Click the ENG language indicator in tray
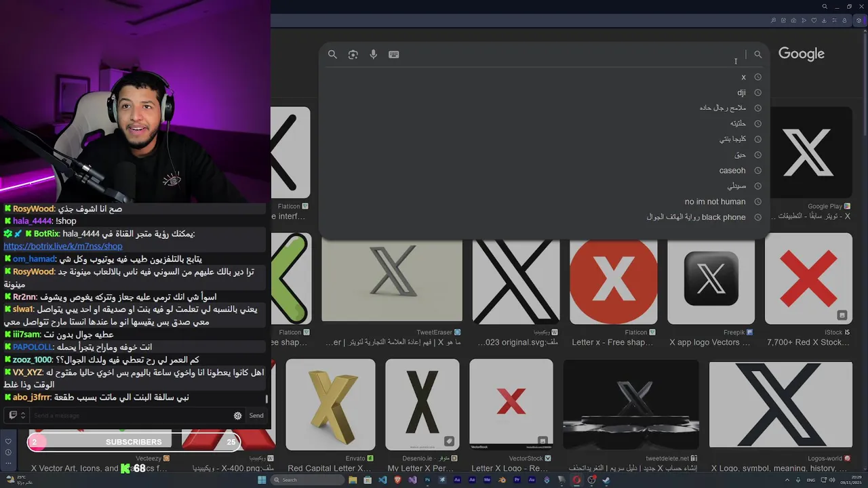The image size is (868, 488). (811, 480)
